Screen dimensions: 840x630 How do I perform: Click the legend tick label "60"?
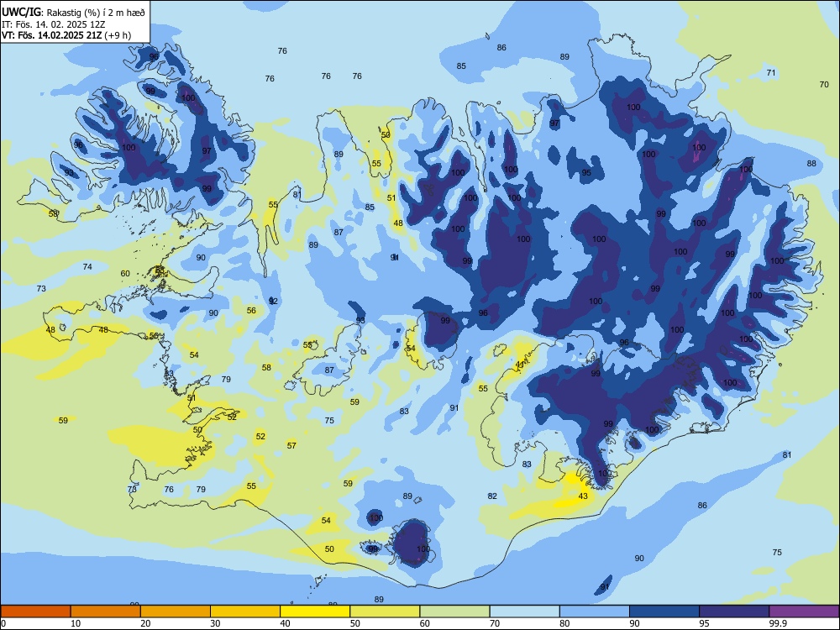(425, 623)
